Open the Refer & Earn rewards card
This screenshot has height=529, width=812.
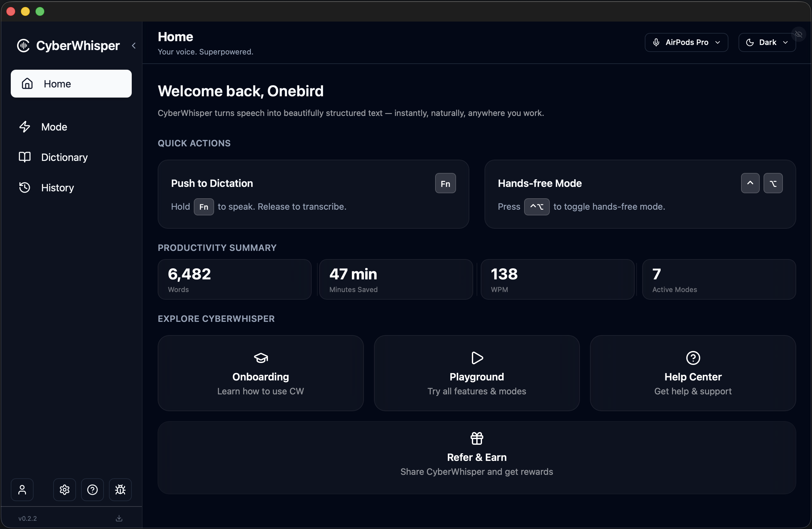(x=476, y=457)
